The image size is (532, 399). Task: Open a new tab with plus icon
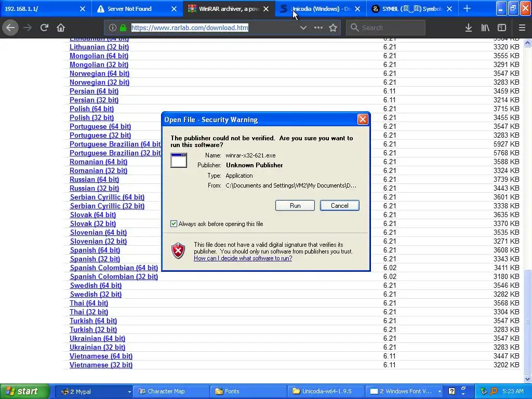(467, 8)
